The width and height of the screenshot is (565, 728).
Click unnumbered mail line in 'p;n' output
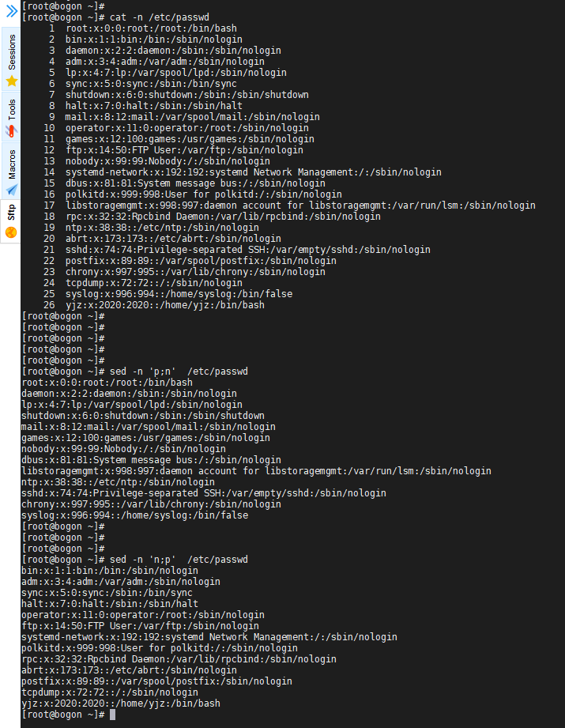[x=149, y=427]
